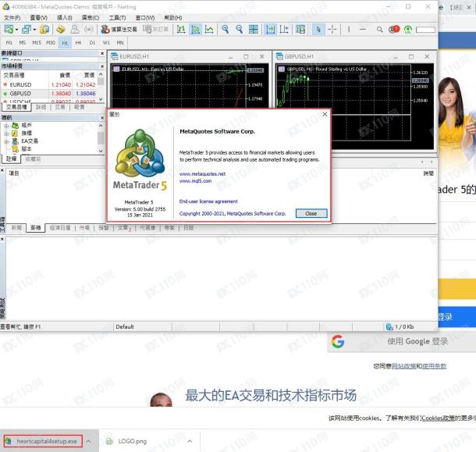The image size is (476, 452).
Task: Open the chart profiles toolbar icon
Action: pos(27,30)
